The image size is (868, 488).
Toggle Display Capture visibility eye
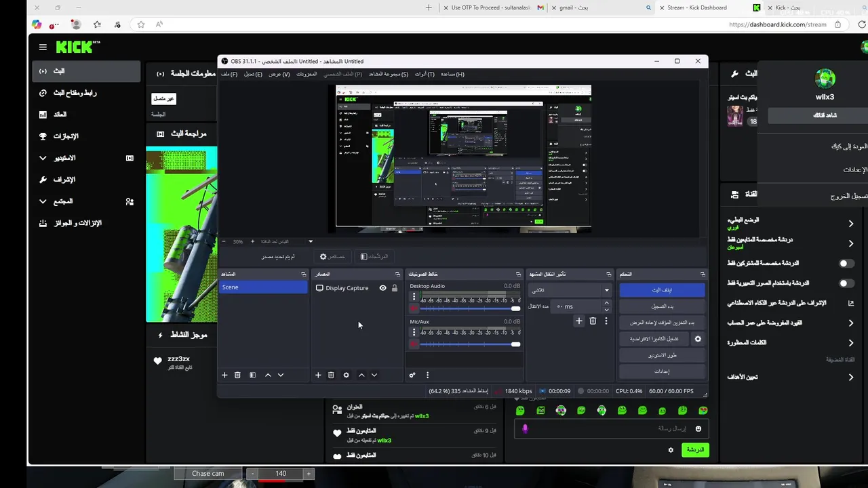(382, 288)
